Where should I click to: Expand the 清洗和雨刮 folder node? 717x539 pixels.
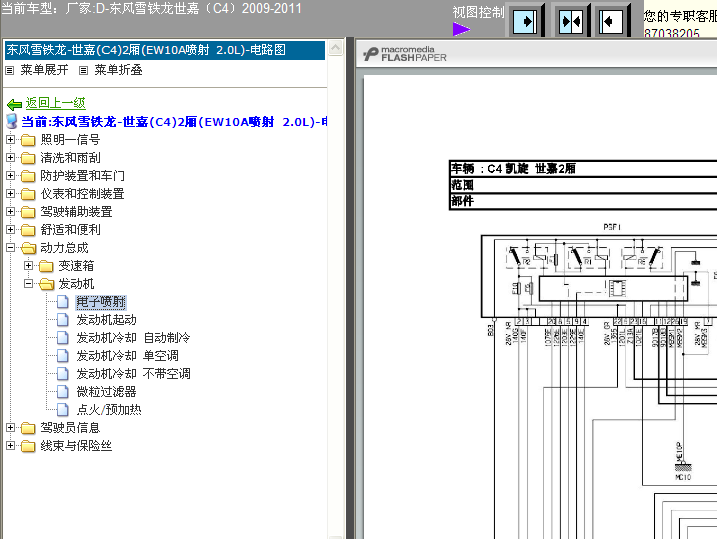pos(11,157)
